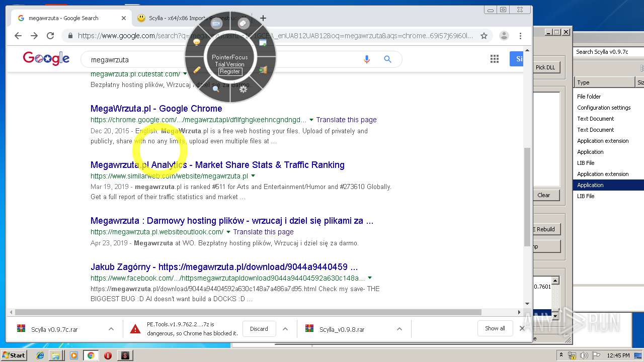This screenshot has height=362, width=644.
Task: Activate the PointerFocus magnifier tool
Action: (x=216, y=89)
